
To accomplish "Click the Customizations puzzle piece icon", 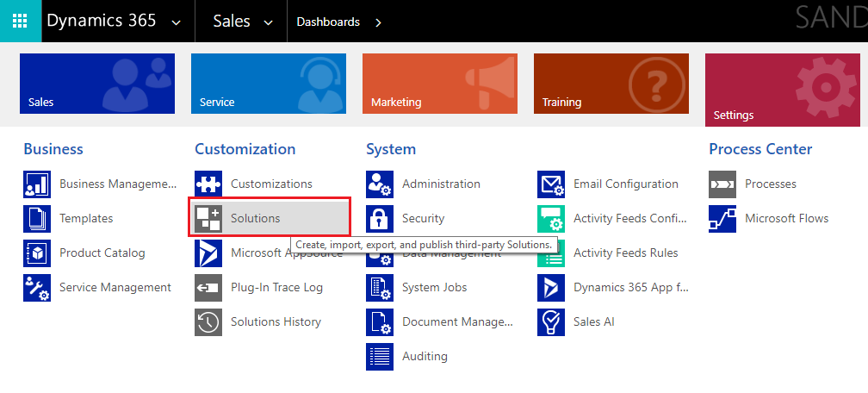I will (x=208, y=184).
